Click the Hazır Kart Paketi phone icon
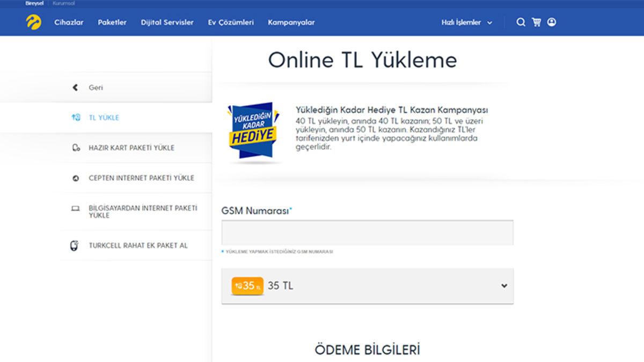 76,147
